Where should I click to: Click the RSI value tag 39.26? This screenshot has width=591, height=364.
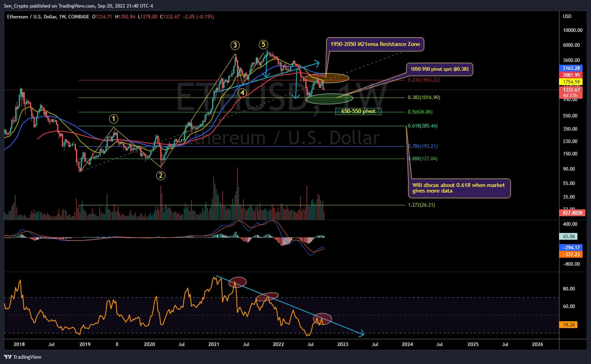[x=568, y=325]
